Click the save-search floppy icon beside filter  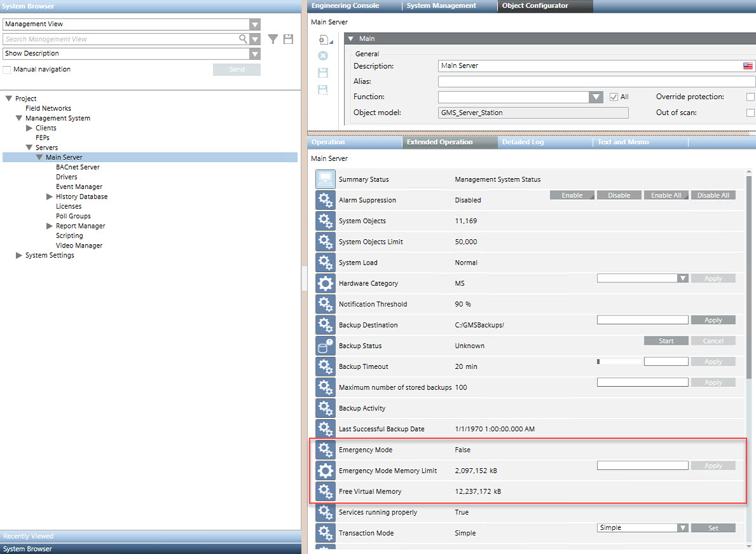tap(288, 39)
